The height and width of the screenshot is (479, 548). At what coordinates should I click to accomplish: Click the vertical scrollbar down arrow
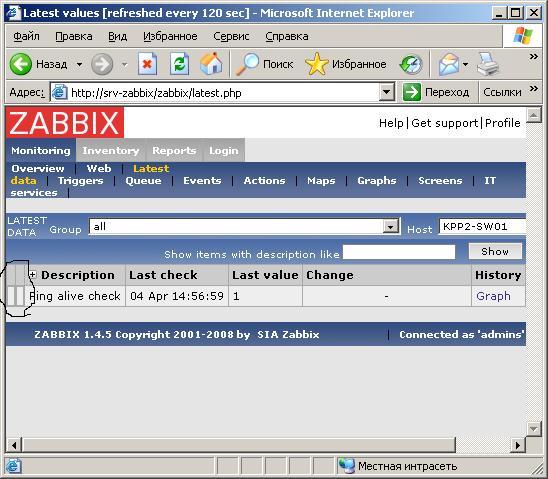[x=533, y=429]
